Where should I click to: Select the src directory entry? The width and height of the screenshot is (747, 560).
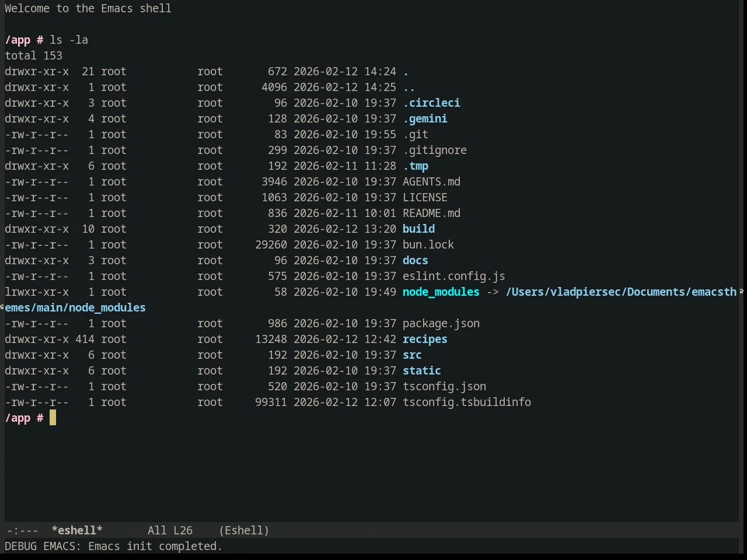point(412,355)
